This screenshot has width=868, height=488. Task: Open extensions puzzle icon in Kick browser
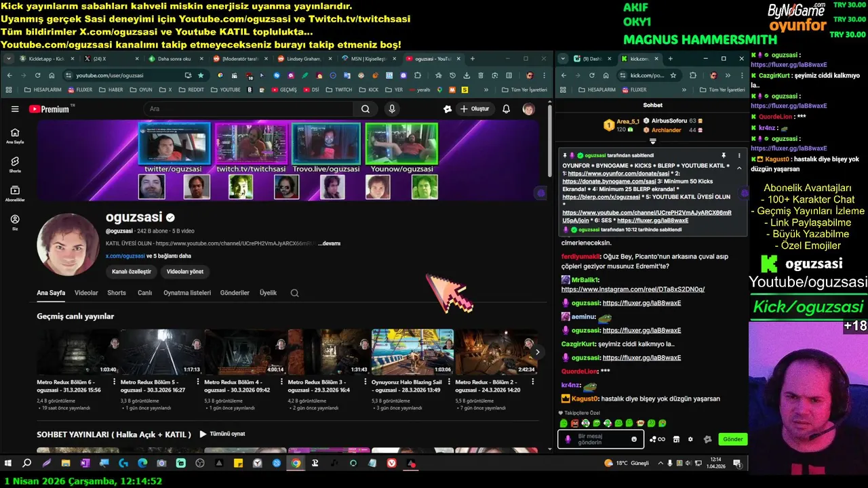693,75
